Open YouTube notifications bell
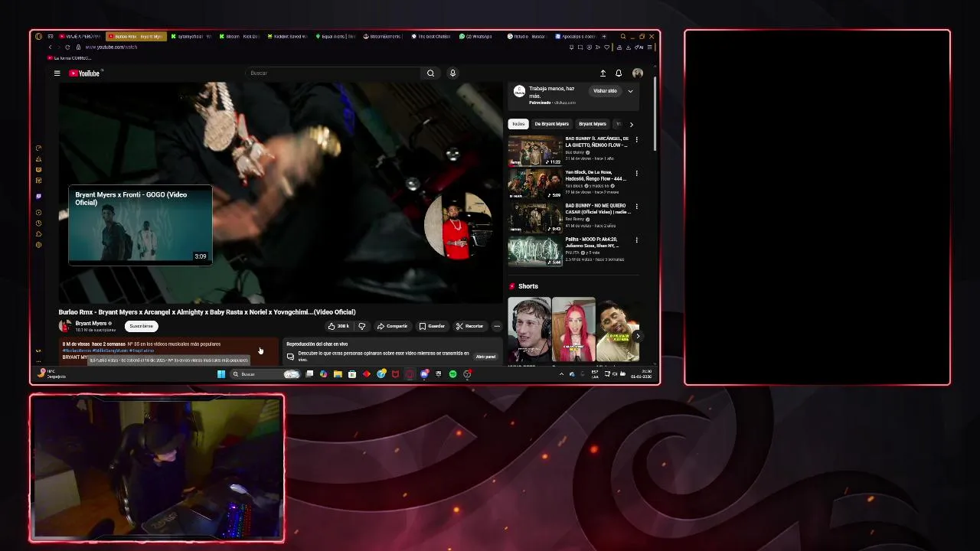 click(x=619, y=73)
